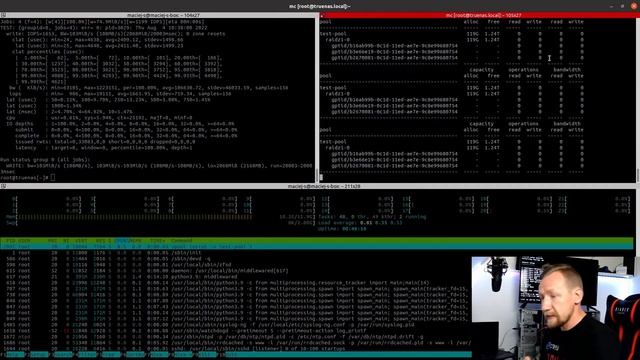The image size is (640, 360).
Task: Select the 'latency : target=0' line
Action: click(103, 148)
